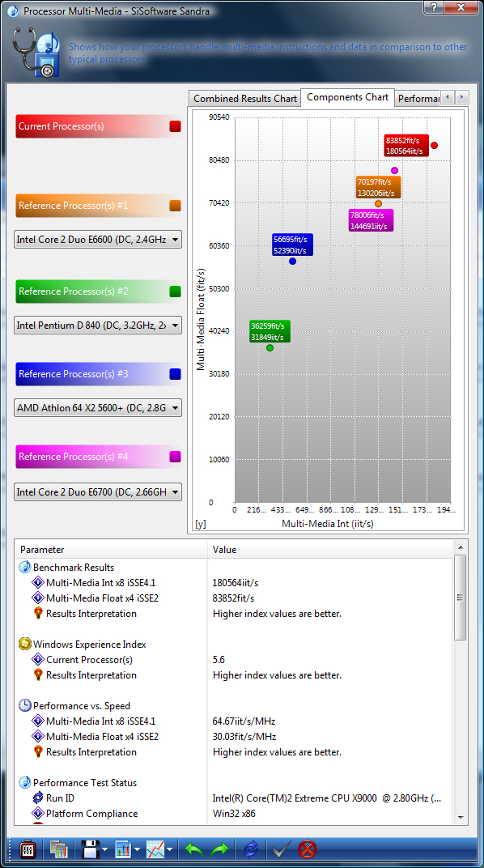Click the orange Reference Processor #1 color swatch

pyautogui.click(x=176, y=206)
